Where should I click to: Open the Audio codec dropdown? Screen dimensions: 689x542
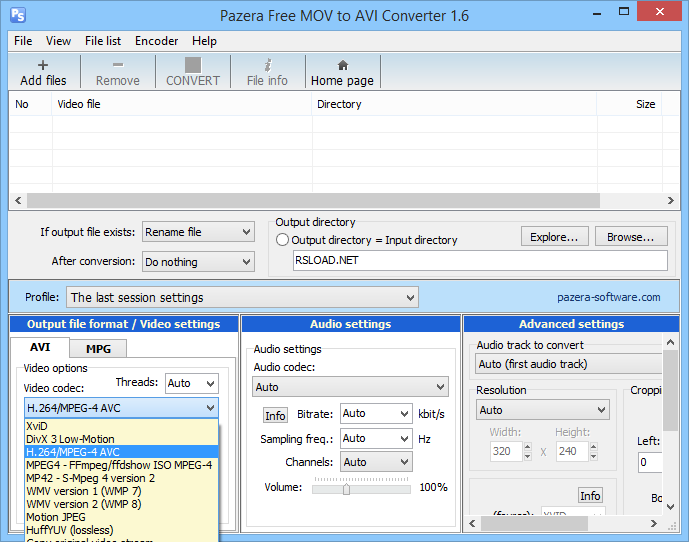coord(350,387)
